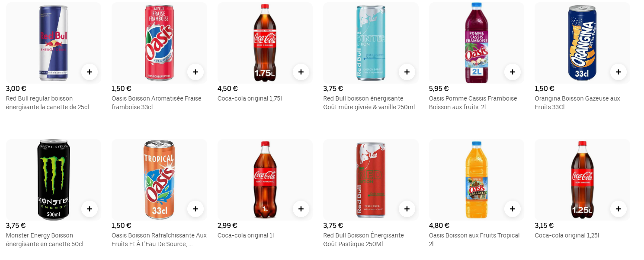Add Oasis Pomme Cassis Framboise 2l to cart
Screen dimensions: 644x260
click(x=513, y=72)
